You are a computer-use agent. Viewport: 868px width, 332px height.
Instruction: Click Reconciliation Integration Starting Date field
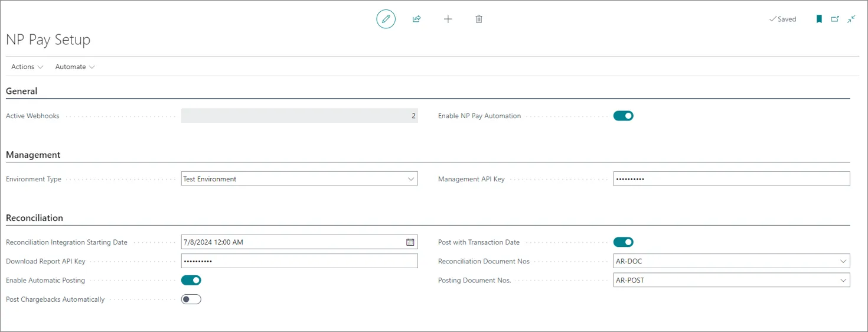[299, 242]
